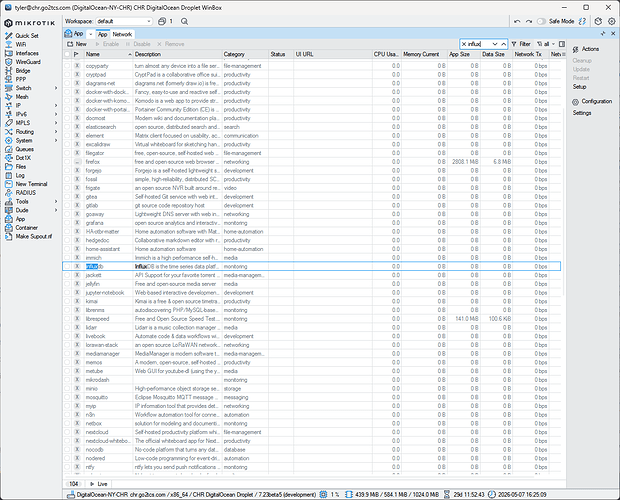The width and height of the screenshot is (620, 500).
Task: Open the Dot1X menu item
Action: point(23,158)
